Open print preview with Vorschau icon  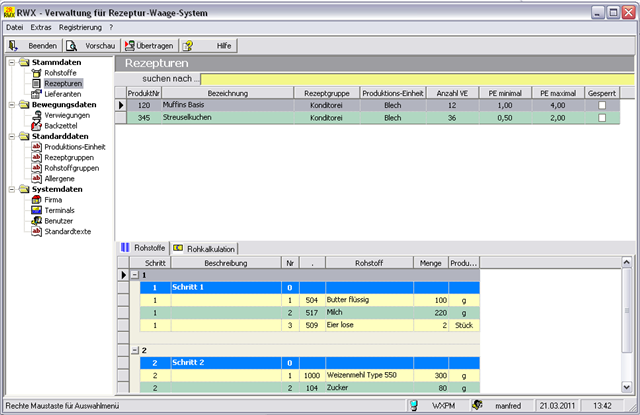(x=72, y=45)
